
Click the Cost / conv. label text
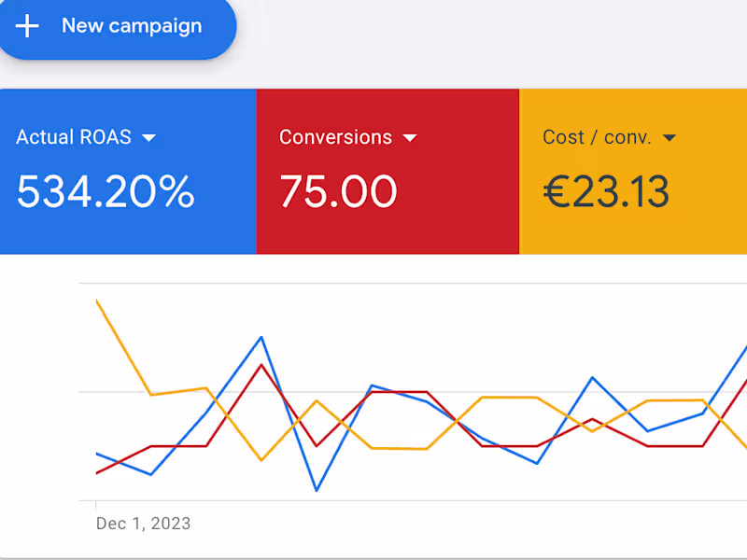pyautogui.click(x=597, y=137)
